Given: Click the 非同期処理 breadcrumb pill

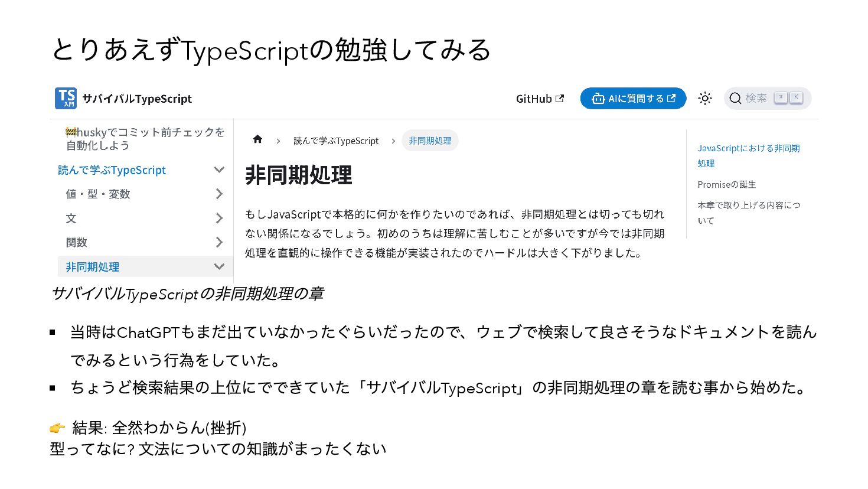Looking at the screenshot, I should tap(430, 141).
